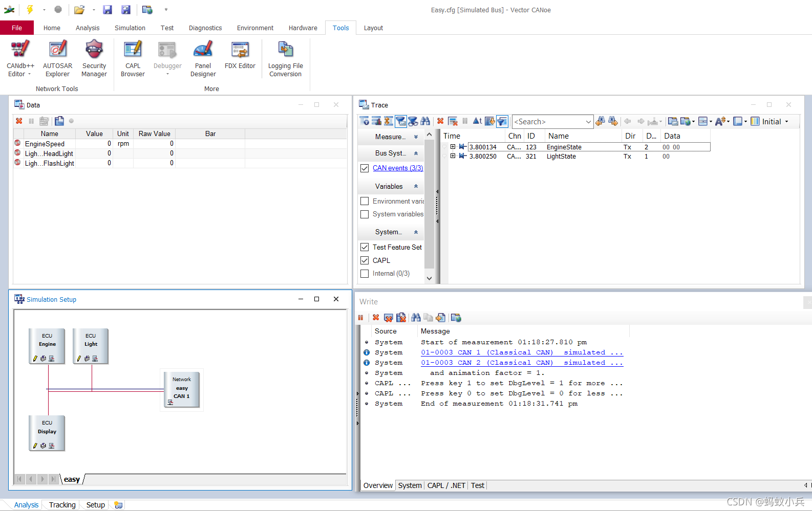Open the Initial column layout dropdown
This screenshot has width=812, height=511.
786,122
